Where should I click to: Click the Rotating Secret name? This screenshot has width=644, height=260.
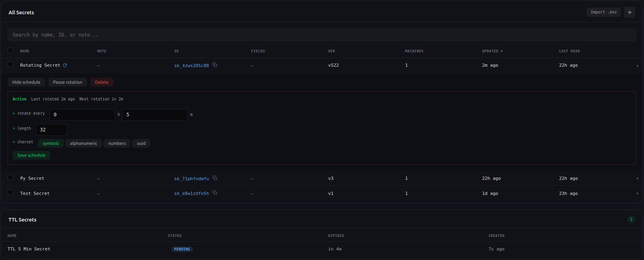(x=40, y=65)
